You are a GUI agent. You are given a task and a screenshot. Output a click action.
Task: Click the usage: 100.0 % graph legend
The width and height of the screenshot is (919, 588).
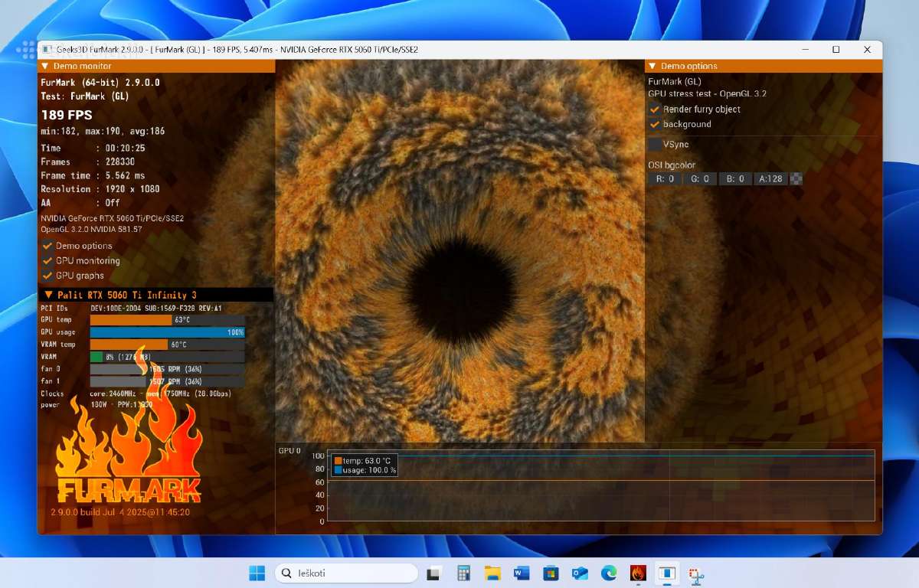(365, 470)
